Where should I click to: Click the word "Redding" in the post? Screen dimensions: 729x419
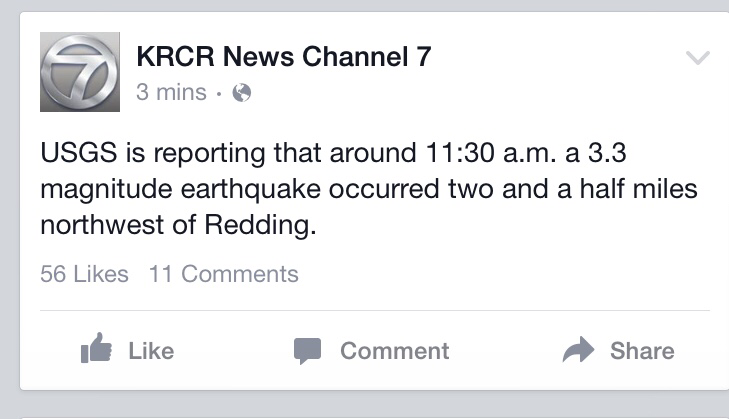tap(261, 225)
